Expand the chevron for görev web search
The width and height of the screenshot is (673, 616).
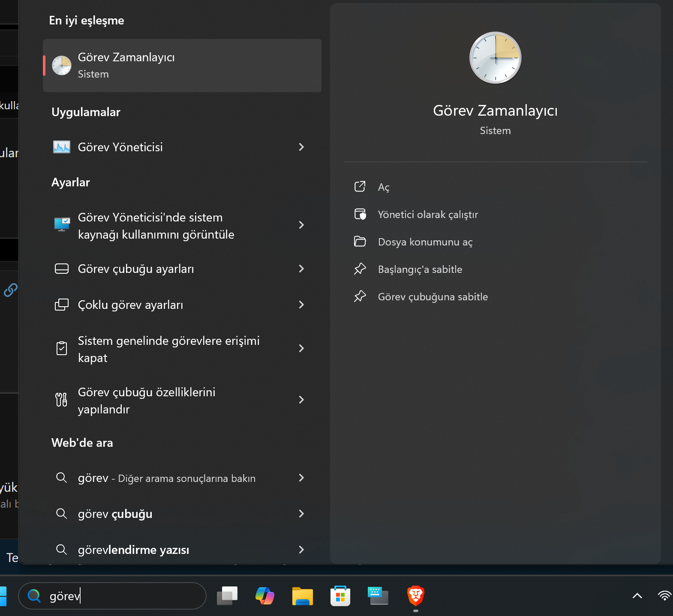(301, 478)
